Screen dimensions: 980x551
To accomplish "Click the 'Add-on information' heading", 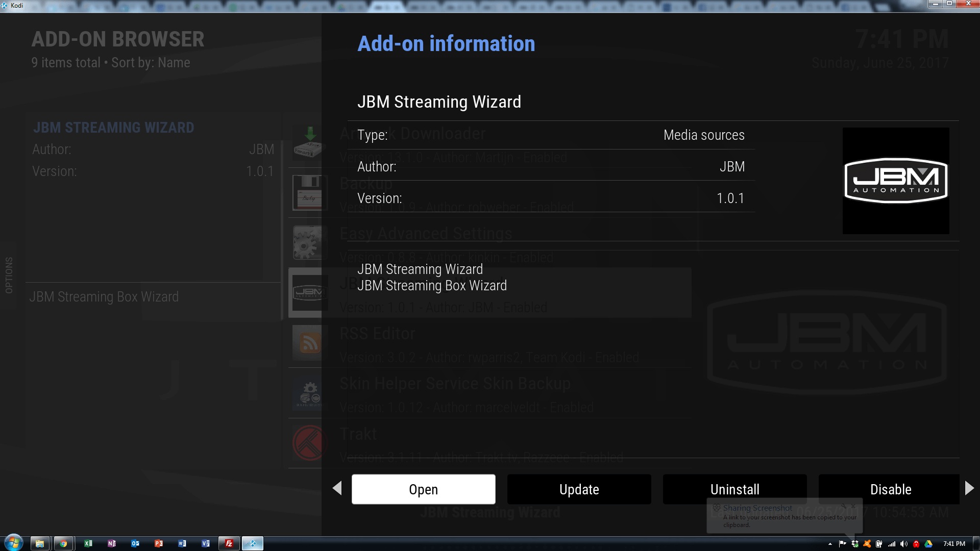I will [446, 44].
